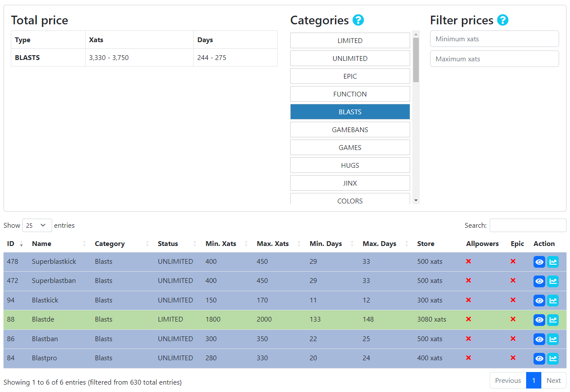Screen dimensions: 570x392
Task: Open the price chart for Blastpro
Action: [553, 359]
